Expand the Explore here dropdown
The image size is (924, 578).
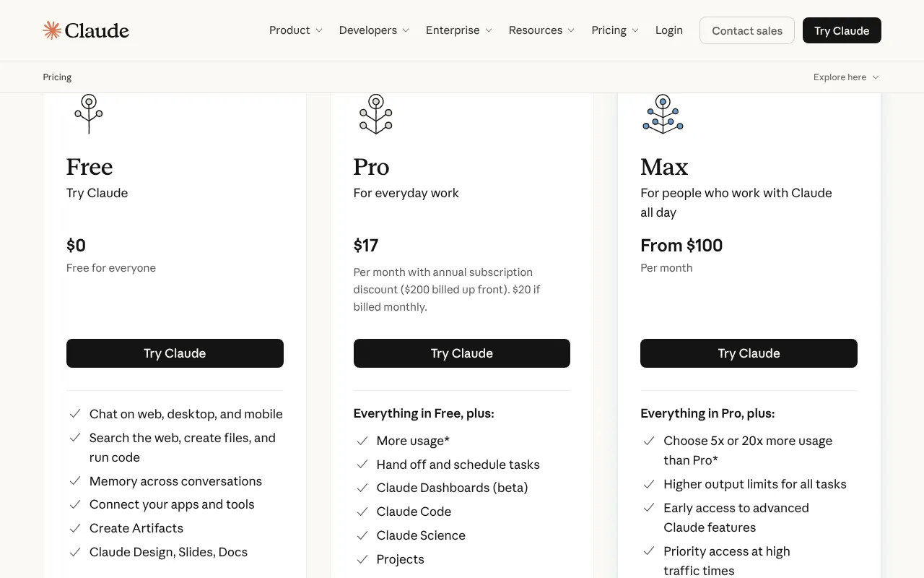click(x=846, y=77)
